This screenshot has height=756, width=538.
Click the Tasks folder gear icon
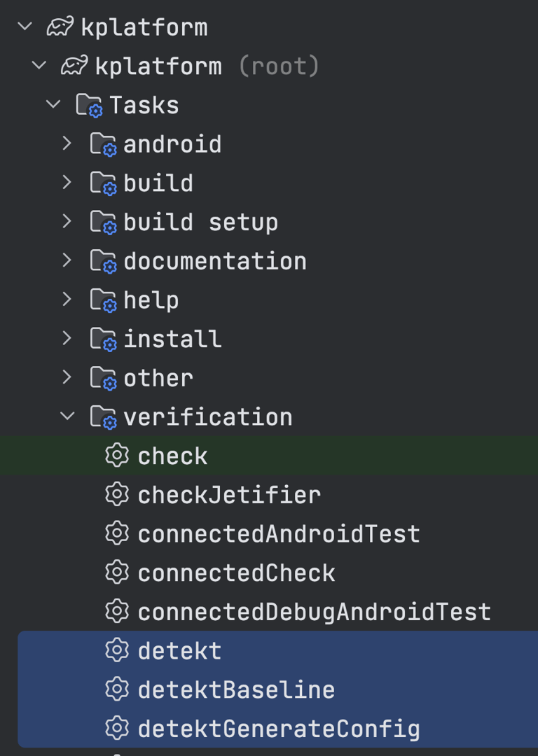click(89, 106)
